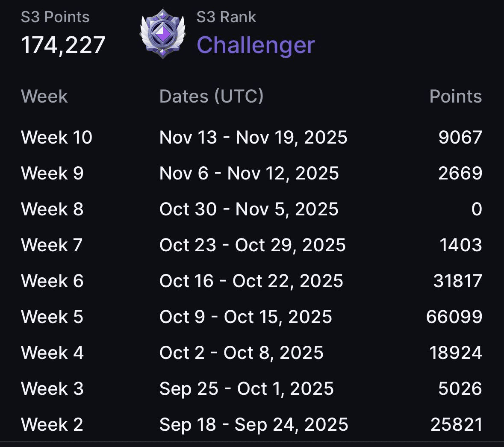Click the Week 5 points value 66099
Screen dimensions: 504x447
(x=454, y=317)
